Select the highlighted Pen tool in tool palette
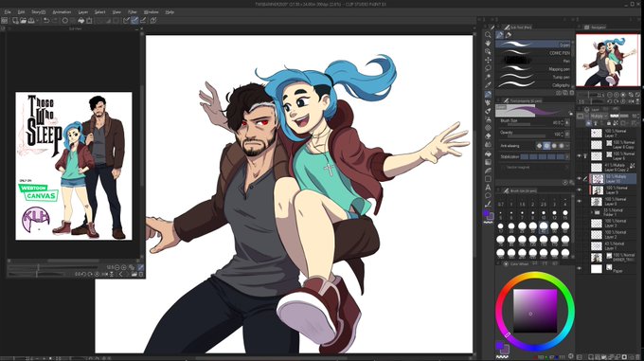 click(x=488, y=94)
